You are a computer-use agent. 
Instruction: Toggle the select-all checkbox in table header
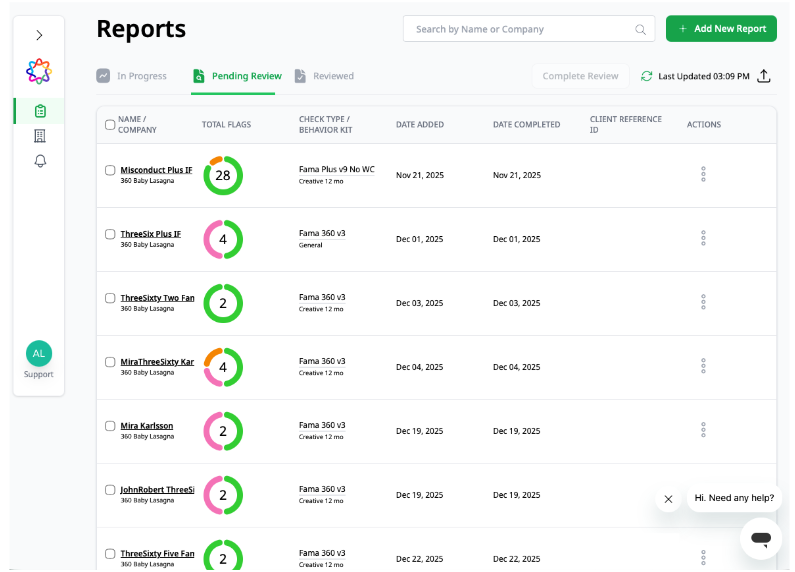110,125
